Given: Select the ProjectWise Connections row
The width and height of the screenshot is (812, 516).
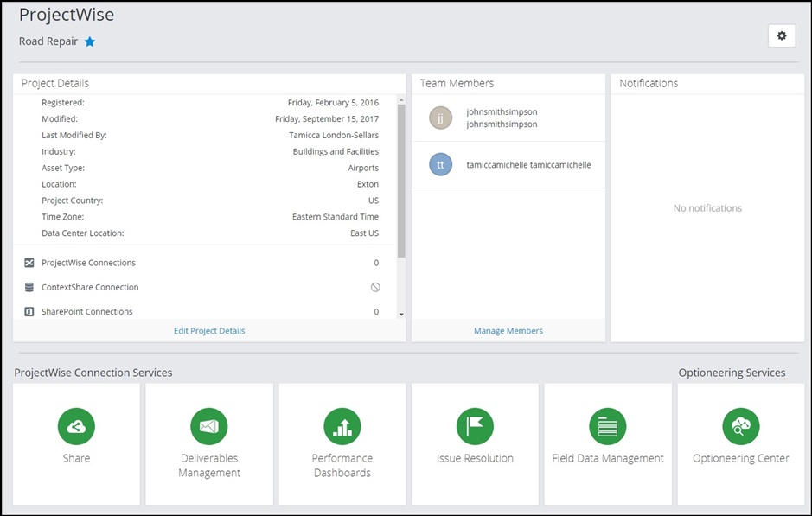Looking at the screenshot, I should [x=208, y=263].
